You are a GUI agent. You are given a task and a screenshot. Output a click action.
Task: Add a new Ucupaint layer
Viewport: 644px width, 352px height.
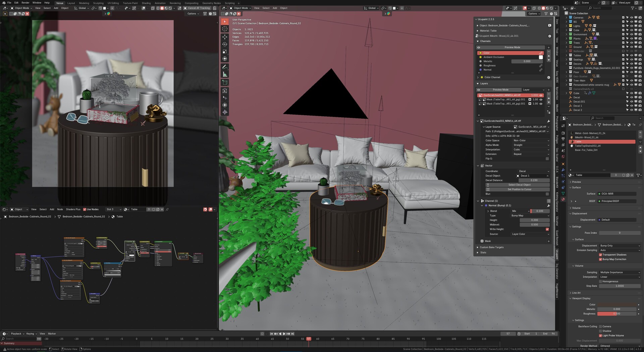[x=549, y=90]
